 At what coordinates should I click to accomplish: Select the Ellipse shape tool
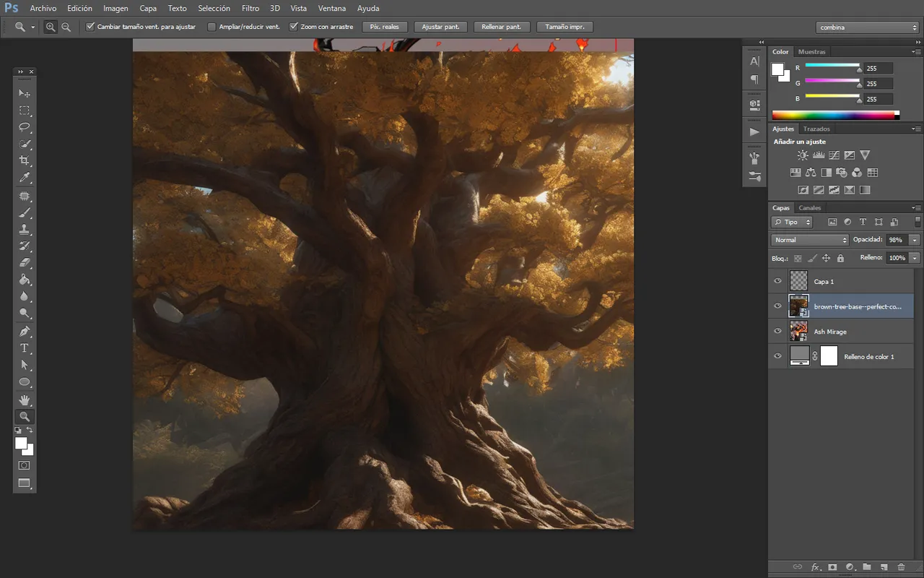(x=25, y=381)
